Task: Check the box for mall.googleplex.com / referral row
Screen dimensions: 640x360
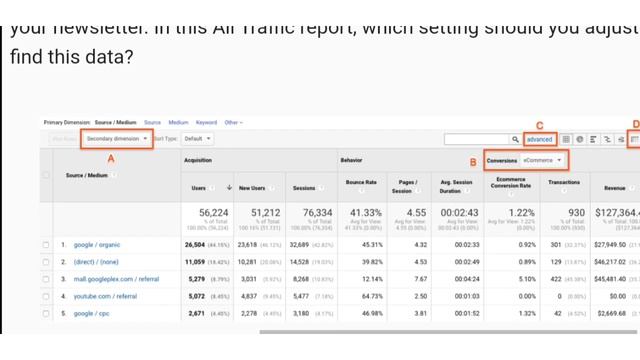Action: (x=46, y=279)
